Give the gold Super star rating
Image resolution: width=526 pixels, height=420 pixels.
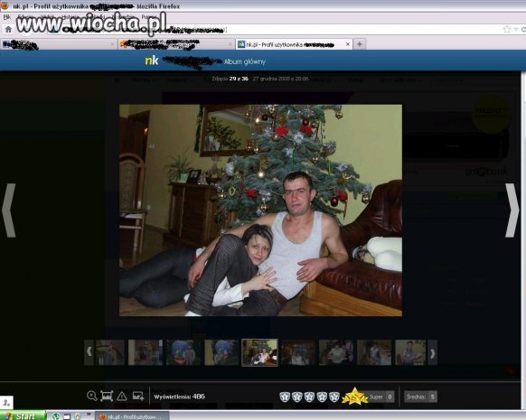tap(354, 397)
